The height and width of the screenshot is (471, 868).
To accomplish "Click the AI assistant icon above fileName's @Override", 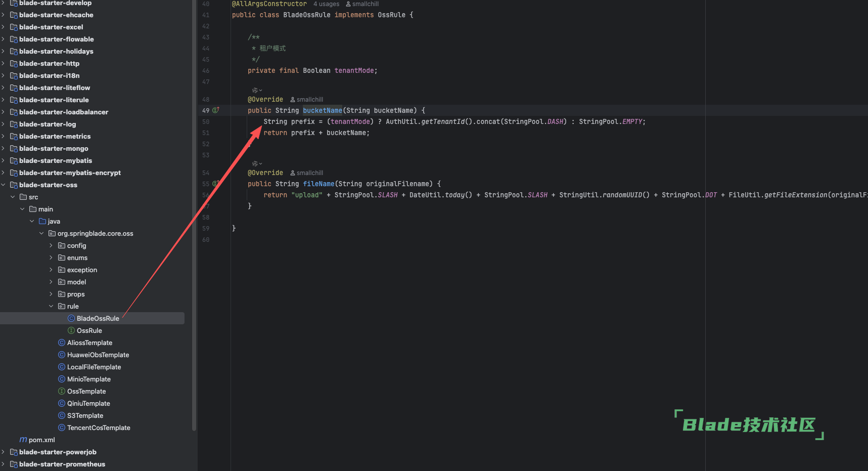I will pyautogui.click(x=256, y=164).
